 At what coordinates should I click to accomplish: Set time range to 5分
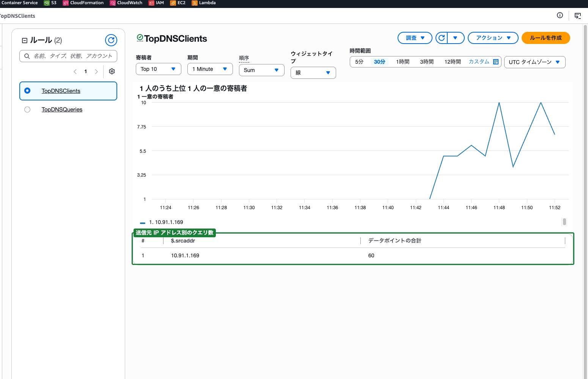359,62
